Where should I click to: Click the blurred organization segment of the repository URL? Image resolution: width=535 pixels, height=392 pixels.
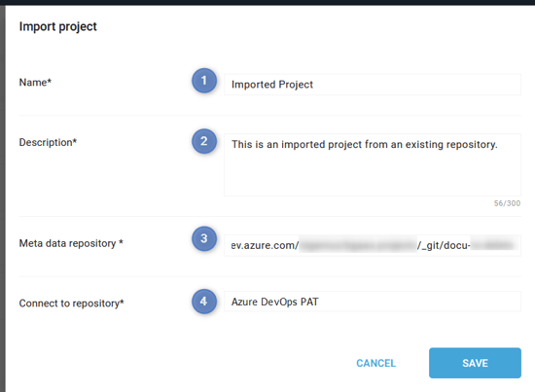[358, 245]
